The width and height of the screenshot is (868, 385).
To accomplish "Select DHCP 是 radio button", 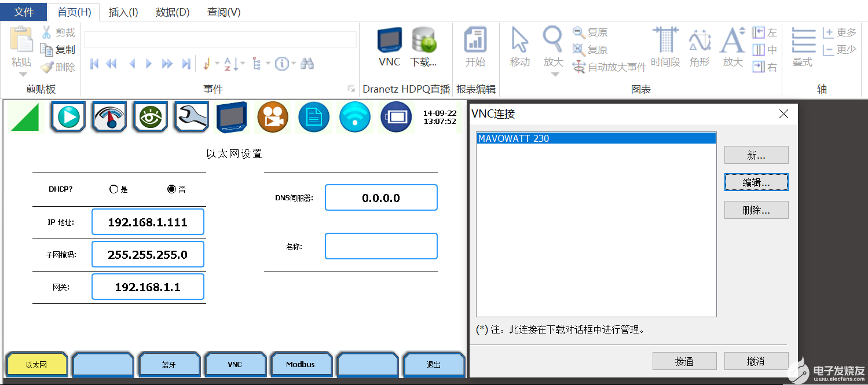I will point(114,189).
